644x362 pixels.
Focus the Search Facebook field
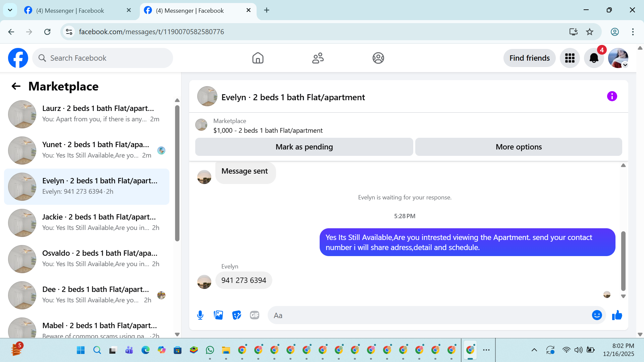tap(103, 58)
